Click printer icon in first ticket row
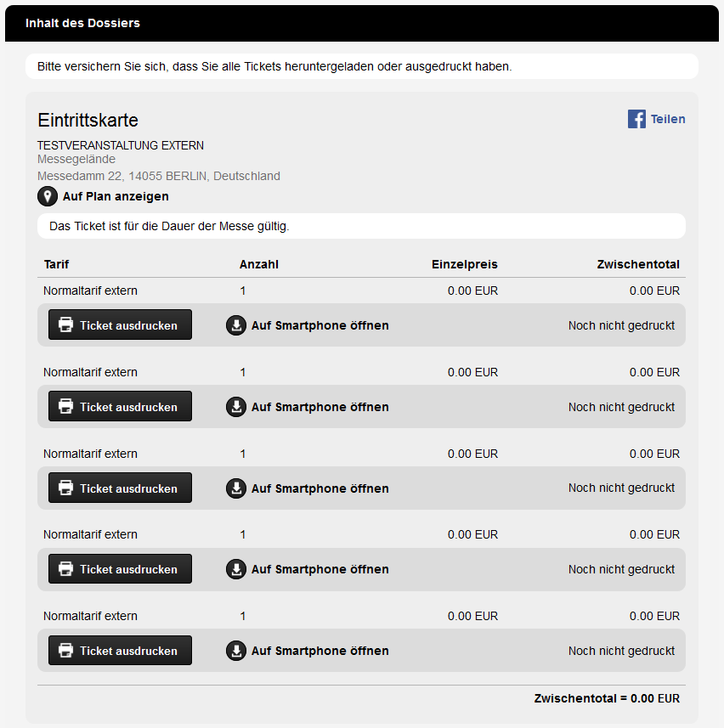This screenshot has width=724, height=728. [x=65, y=324]
